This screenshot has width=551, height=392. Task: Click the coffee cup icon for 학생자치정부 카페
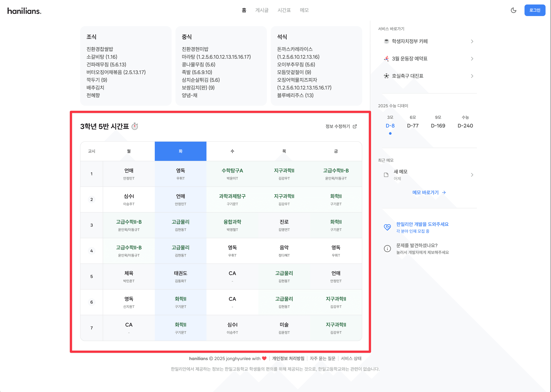click(386, 41)
